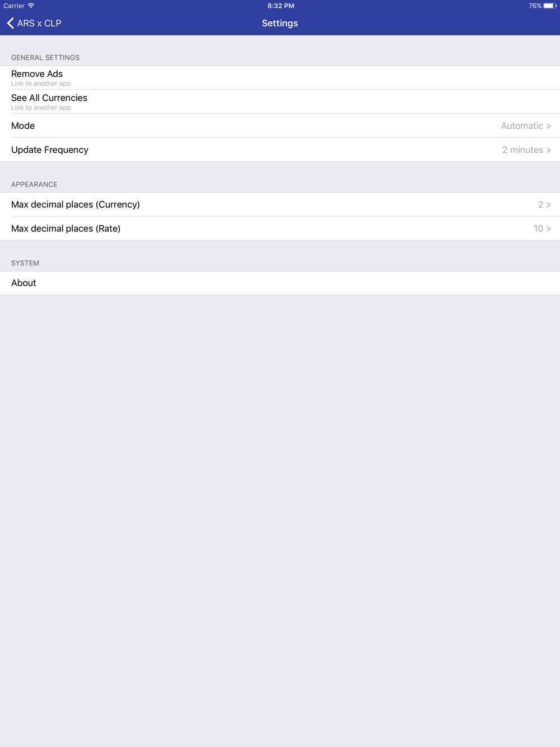Open the Mode setting row
The image size is (560, 747).
[280, 126]
